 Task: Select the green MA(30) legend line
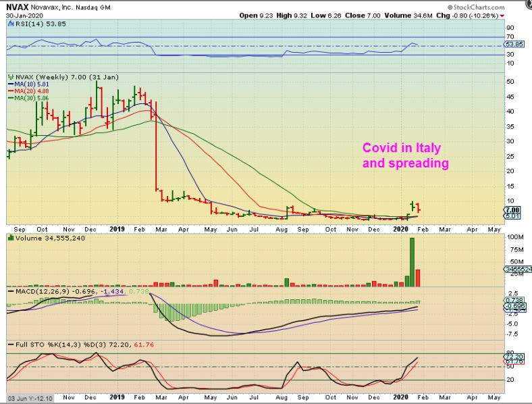pos(11,98)
